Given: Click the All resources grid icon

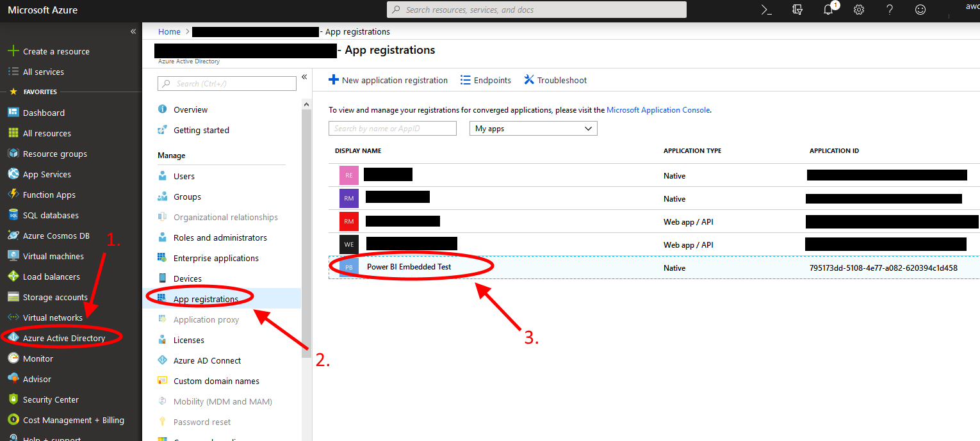Looking at the screenshot, I should coord(13,133).
